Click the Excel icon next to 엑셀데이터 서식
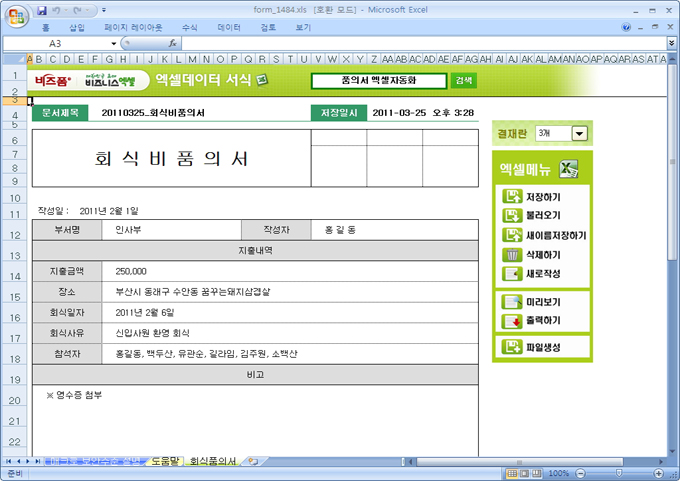This screenshot has height=481, width=680. point(262,80)
